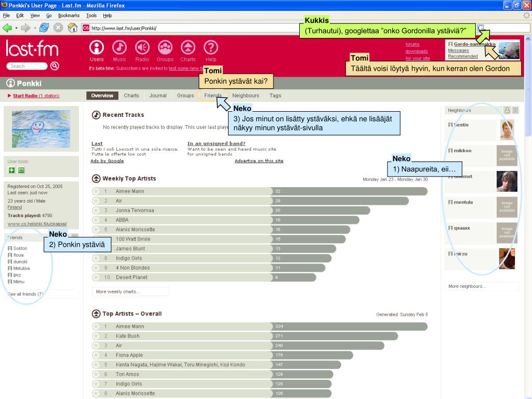This screenshot has height=399, width=532.
Task: Click star icon beside Tori Amos
Action: coord(96,374)
